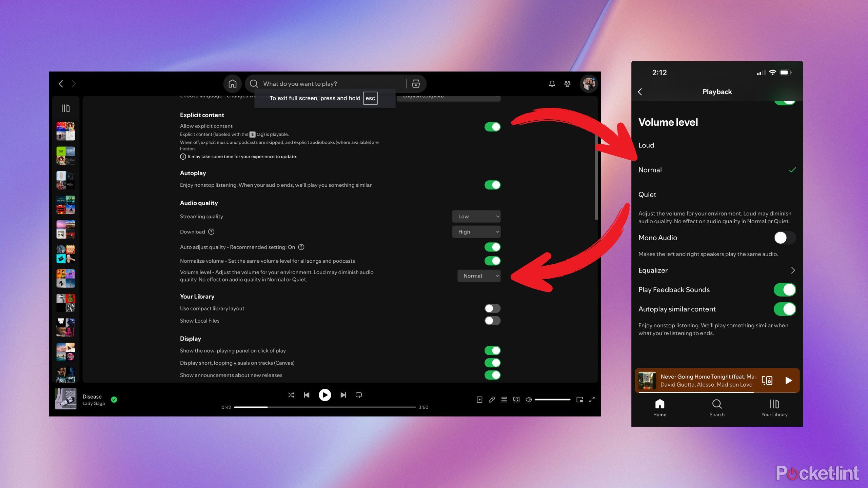Open the phone mini player album art
This screenshot has height=488, width=868.
pos(647,381)
